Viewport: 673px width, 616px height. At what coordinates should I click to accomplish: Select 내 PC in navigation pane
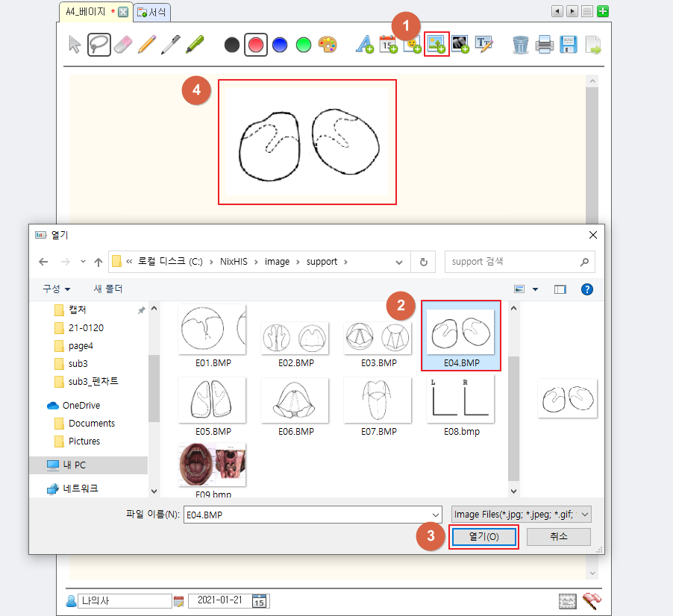(x=73, y=465)
